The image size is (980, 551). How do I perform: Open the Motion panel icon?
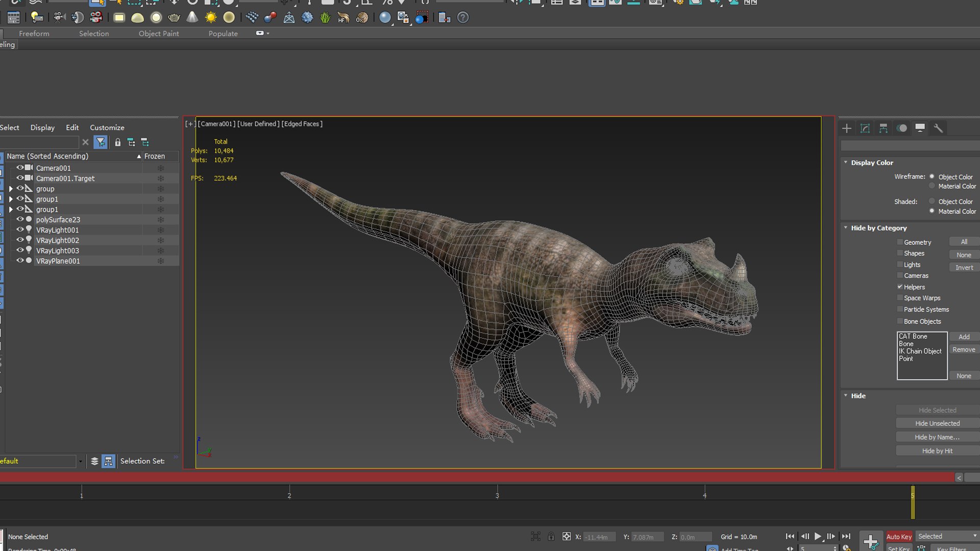(x=902, y=129)
